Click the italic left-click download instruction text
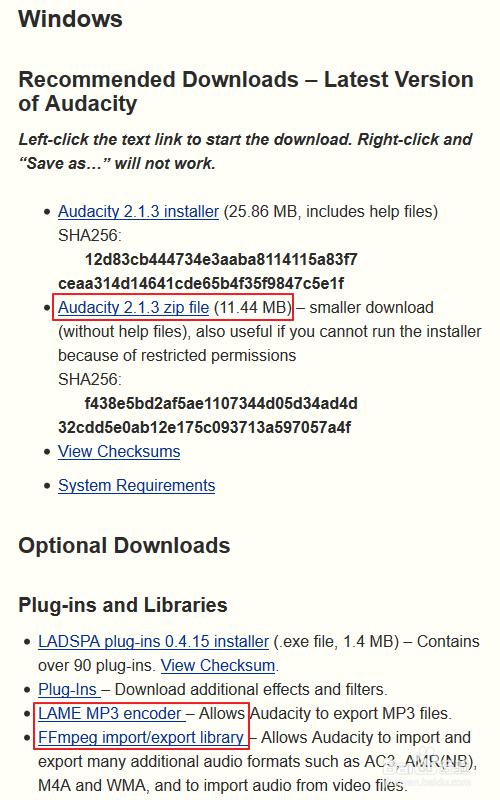Screen dimensions: 500x800 point(245,151)
